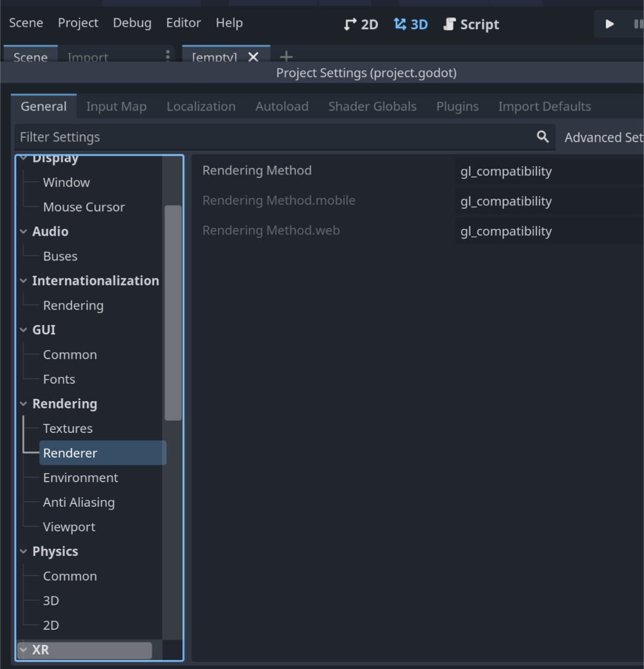
Task: Click the settings tree vertical scrollbar
Action: pos(173,313)
